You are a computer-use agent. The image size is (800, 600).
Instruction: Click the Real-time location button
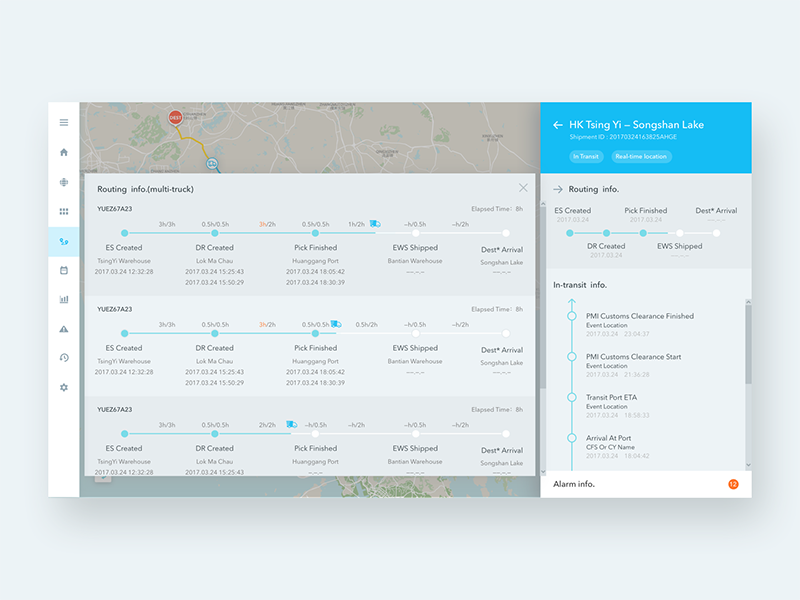641,157
